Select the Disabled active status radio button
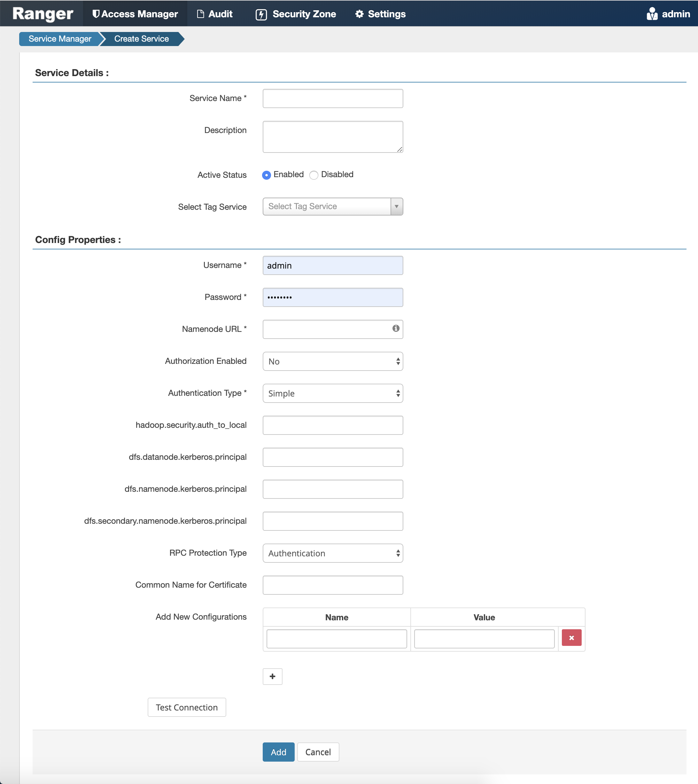Image resolution: width=698 pixels, height=784 pixels. tap(314, 175)
